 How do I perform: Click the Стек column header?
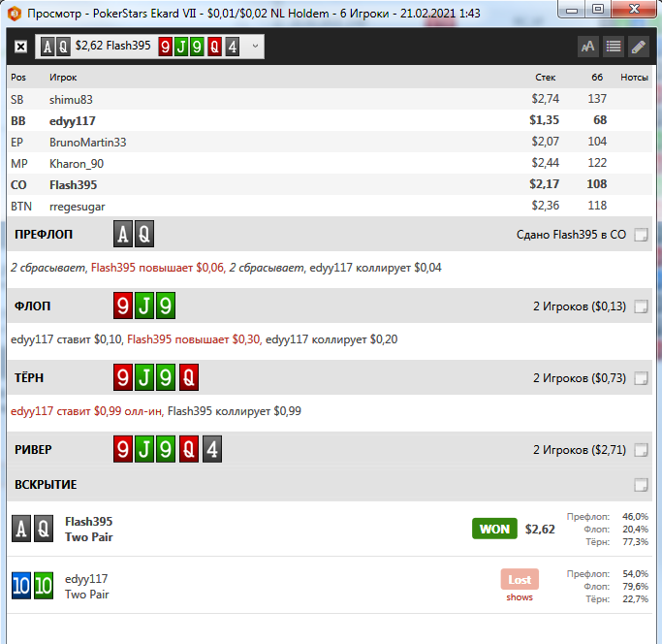(545, 78)
